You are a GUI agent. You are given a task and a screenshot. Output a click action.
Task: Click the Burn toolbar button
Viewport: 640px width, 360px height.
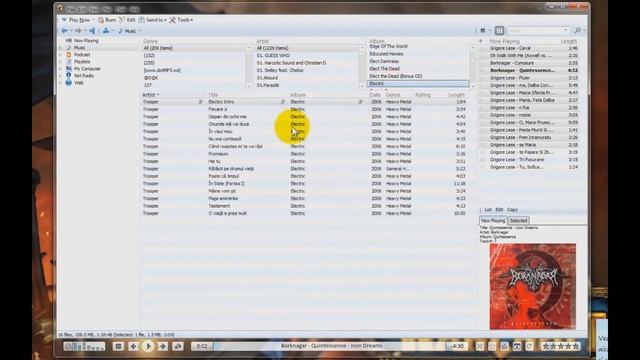tap(107, 20)
